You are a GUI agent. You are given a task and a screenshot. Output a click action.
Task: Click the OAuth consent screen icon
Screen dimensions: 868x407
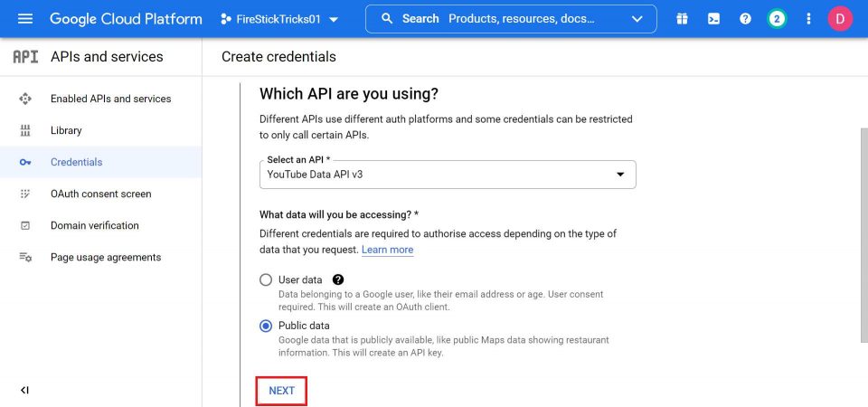tap(25, 194)
